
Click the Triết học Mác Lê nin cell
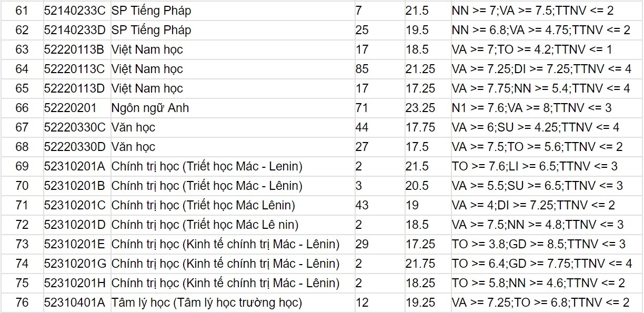click(x=205, y=225)
